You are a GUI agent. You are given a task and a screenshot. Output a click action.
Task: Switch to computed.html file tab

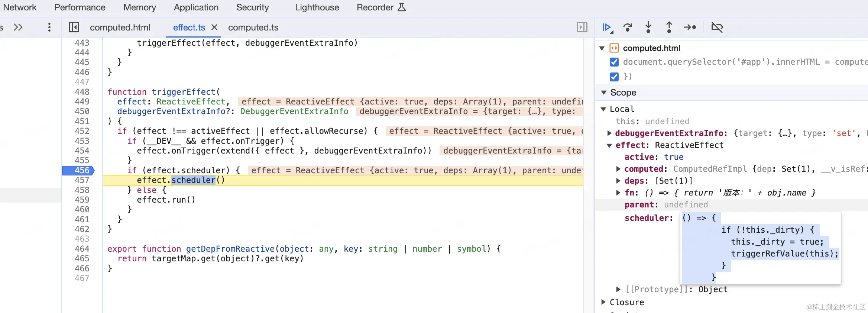click(x=120, y=28)
